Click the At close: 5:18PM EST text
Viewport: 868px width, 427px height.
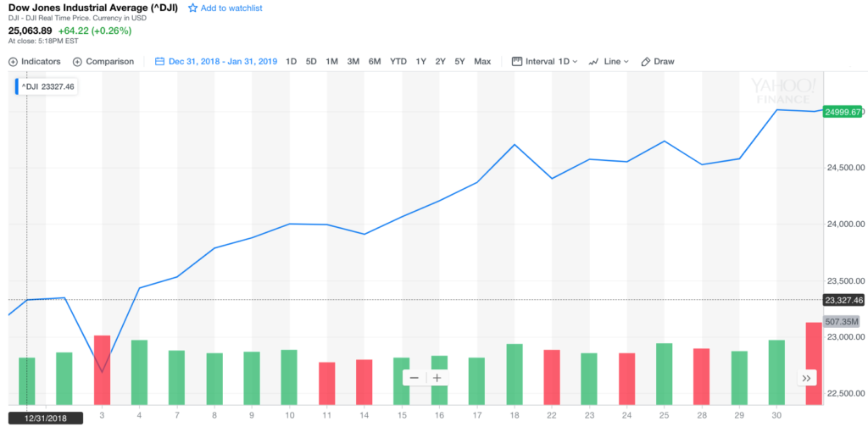[43, 41]
